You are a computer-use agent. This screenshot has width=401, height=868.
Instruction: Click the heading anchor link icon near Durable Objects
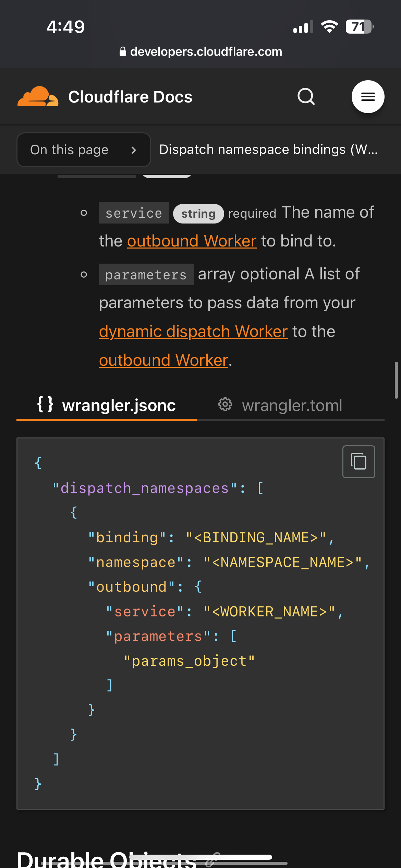pos(212,859)
